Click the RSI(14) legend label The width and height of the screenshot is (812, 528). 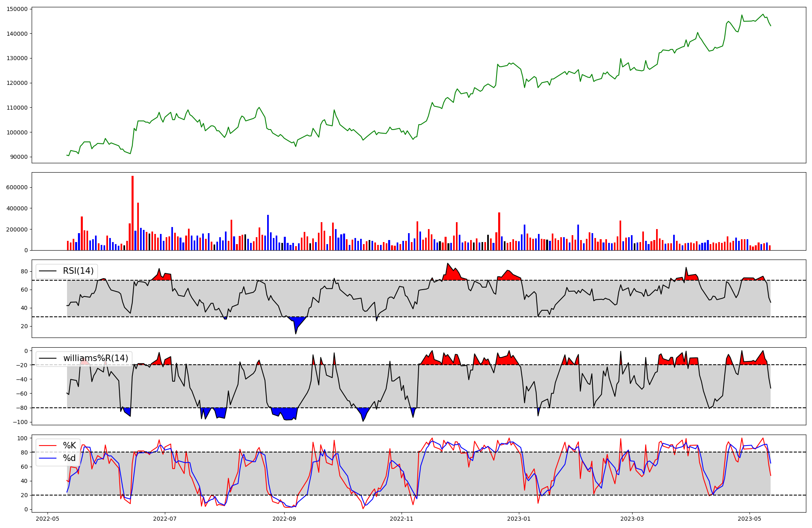[78, 271]
